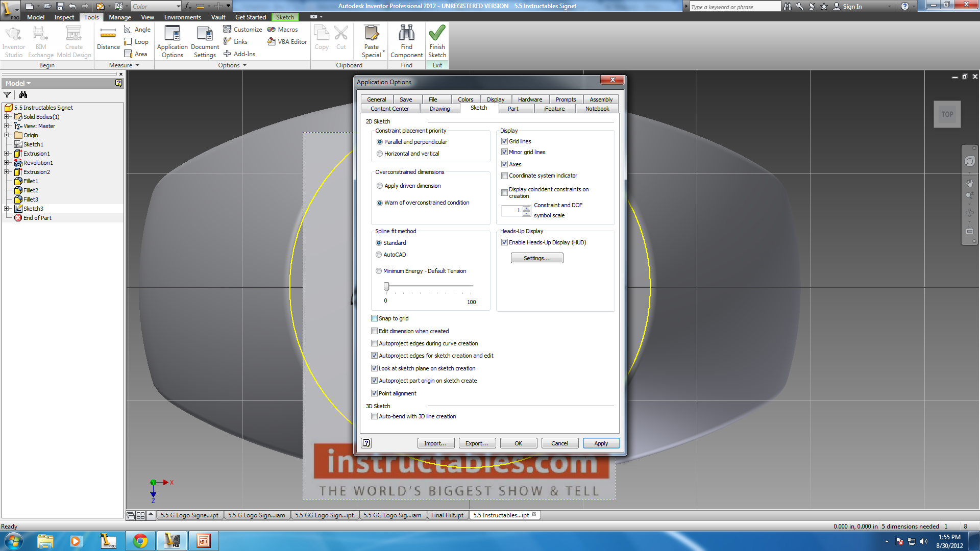Select the Loop measure tool

click(x=136, y=42)
